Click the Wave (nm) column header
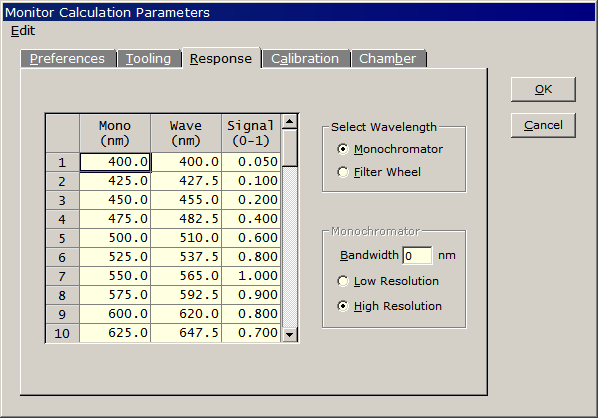This screenshot has width=598, height=418. (x=186, y=133)
